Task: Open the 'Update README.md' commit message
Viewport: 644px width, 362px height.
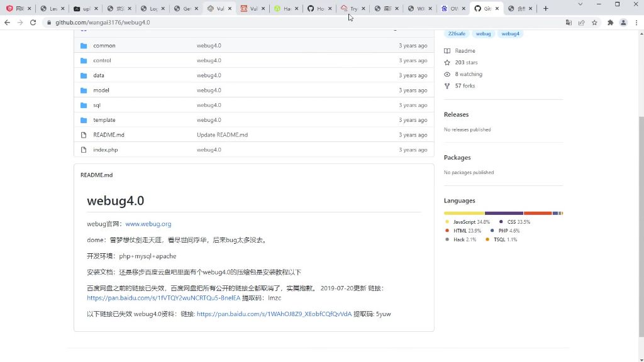Action: coord(222,135)
